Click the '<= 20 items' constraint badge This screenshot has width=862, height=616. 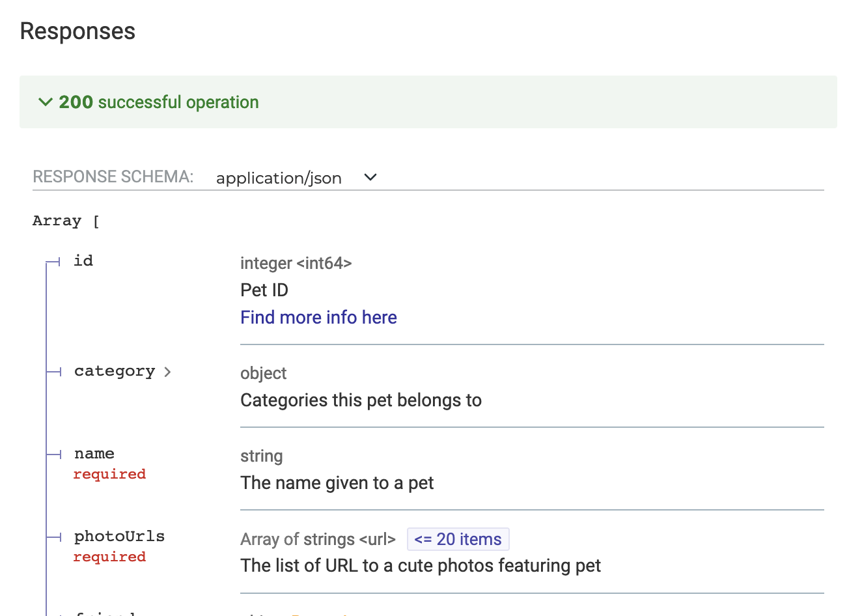pyautogui.click(x=458, y=539)
